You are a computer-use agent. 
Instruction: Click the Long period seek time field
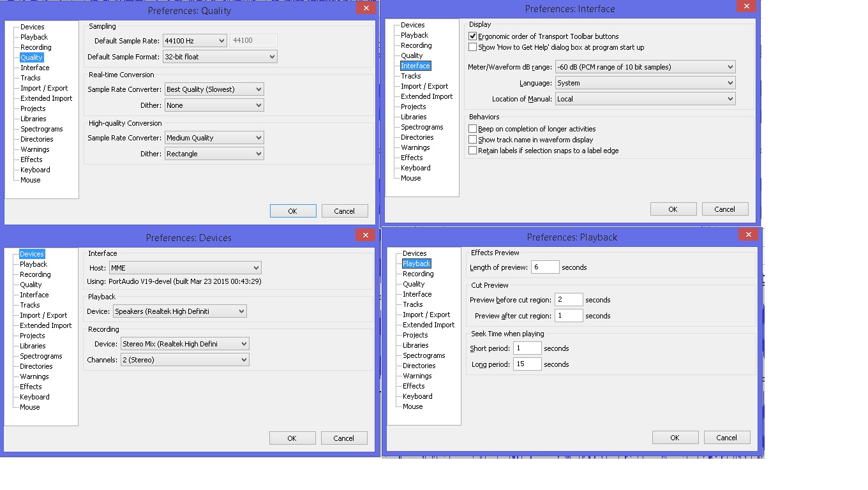(x=527, y=364)
